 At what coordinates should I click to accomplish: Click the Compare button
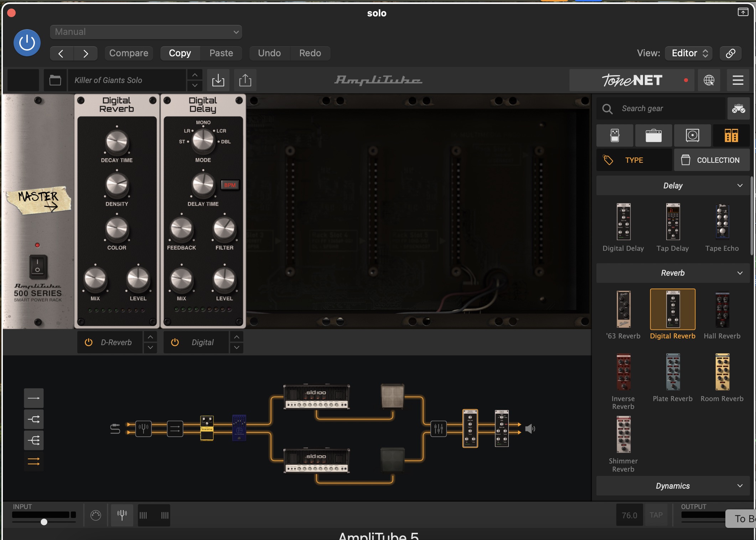click(x=129, y=53)
